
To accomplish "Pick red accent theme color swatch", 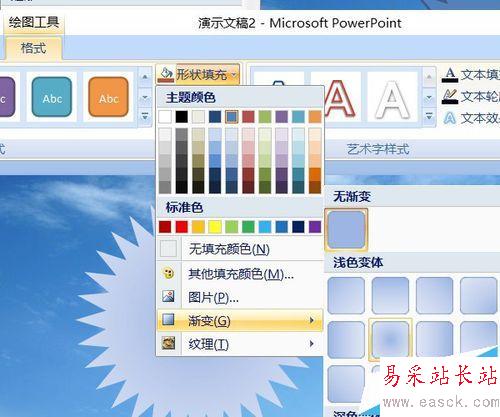I will click(x=248, y=117).
